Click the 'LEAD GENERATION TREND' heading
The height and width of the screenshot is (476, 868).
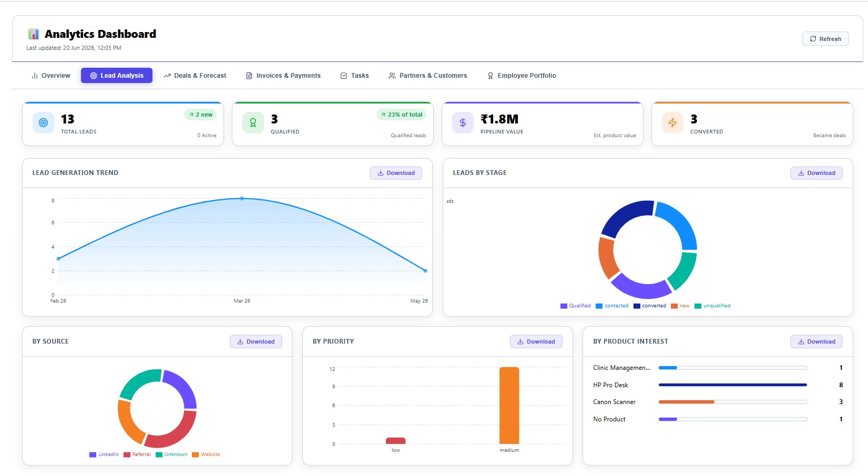(75, 173)
